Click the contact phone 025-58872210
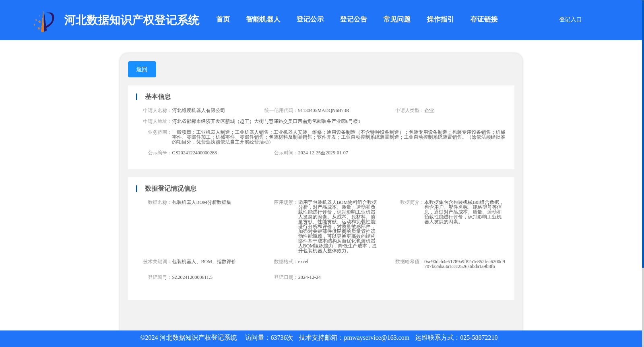644x347 pixels. click(479, 338)
